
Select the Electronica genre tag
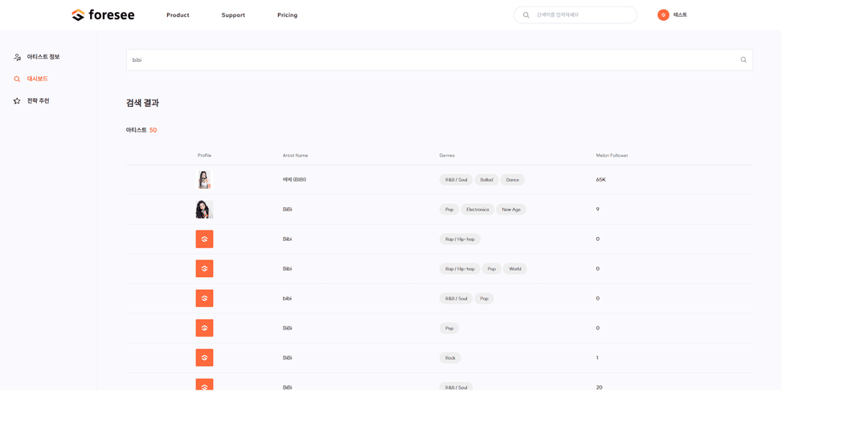[x=477, y=210]
